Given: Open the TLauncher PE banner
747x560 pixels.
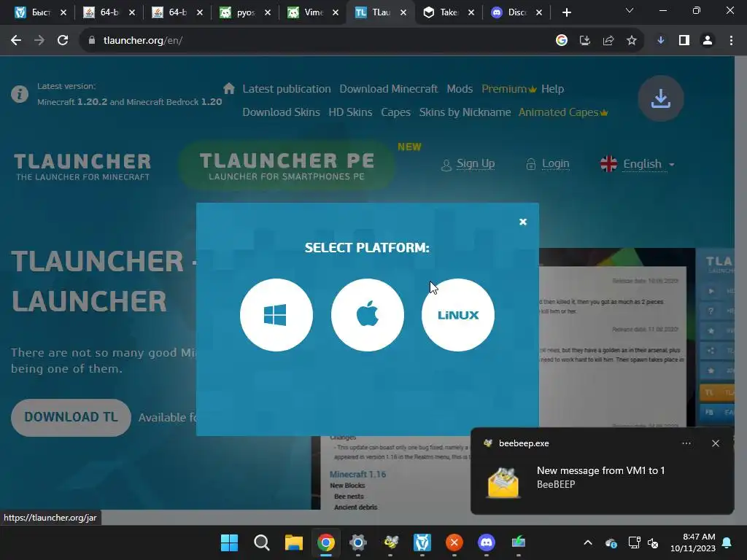Looking at the screenshot, I should (x=287, y=166).
